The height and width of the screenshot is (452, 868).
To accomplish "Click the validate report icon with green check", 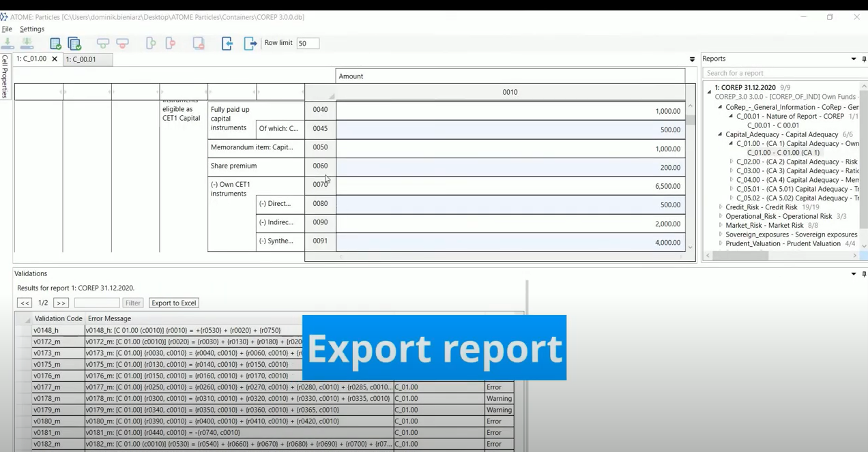I will click(x=55, y=44).
